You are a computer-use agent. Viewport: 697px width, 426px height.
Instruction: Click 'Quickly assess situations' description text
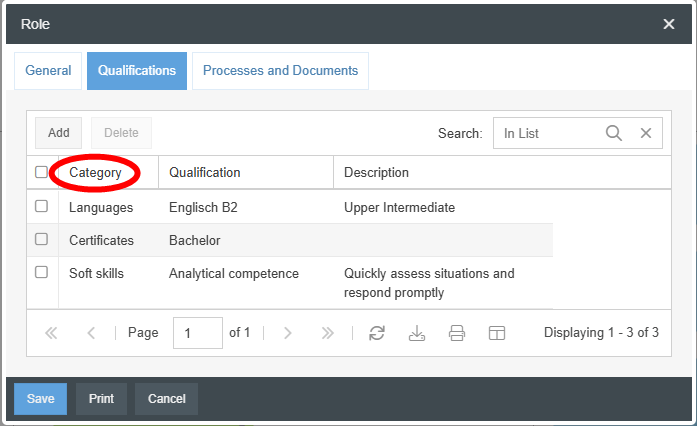tap(429, 283)
